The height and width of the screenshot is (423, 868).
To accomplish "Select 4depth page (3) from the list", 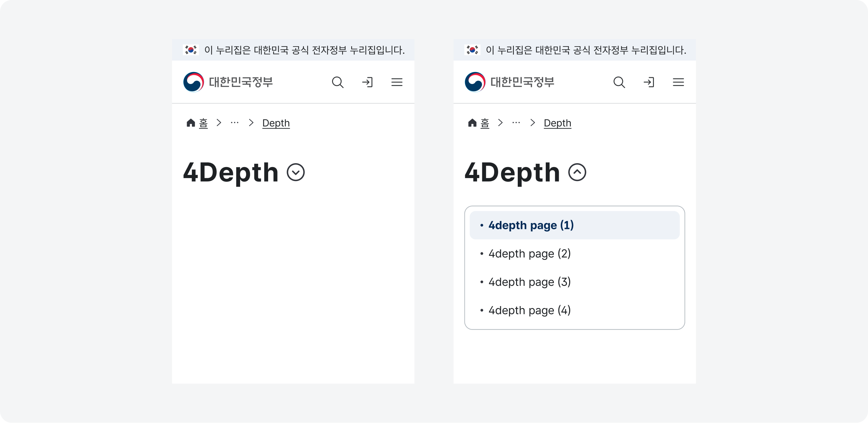I will point(574,282).
